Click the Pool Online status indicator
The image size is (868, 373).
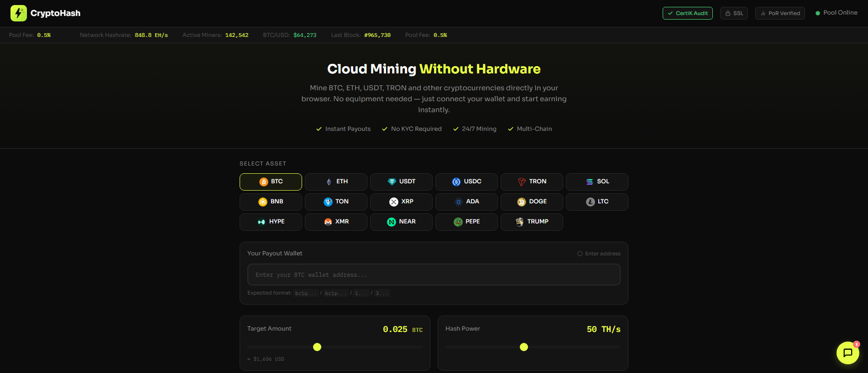pyautogui.click(x=837, y=13)
